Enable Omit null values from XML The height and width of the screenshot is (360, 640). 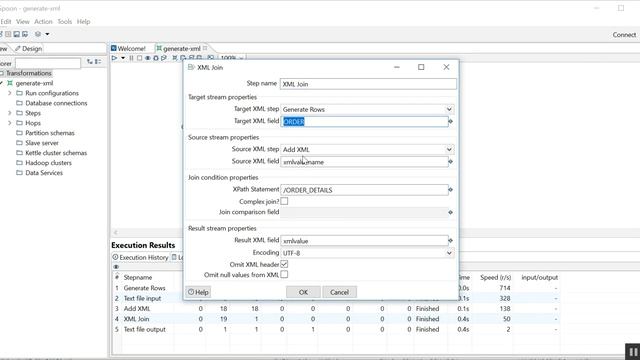pyautogui.click(x=284, y=274)
